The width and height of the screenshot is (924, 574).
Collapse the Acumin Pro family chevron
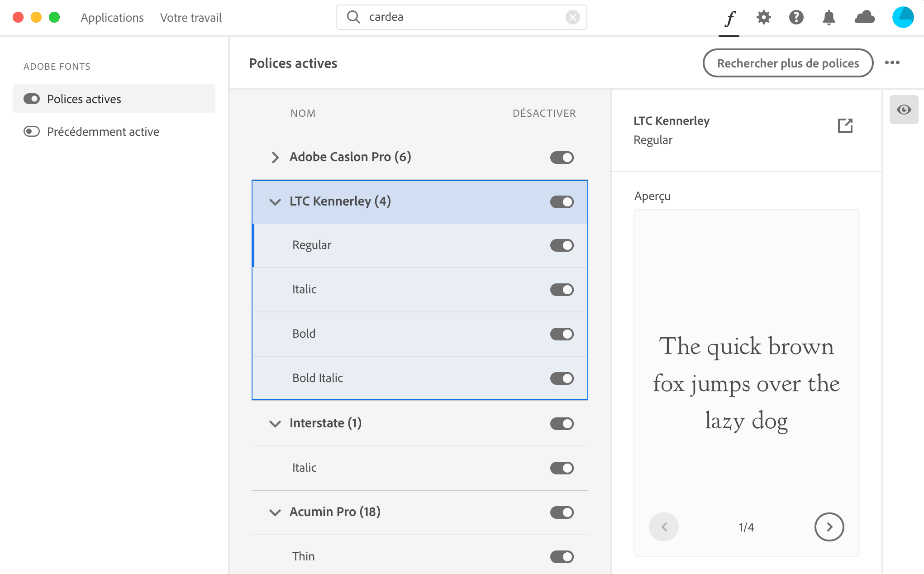tap(275, 512)
